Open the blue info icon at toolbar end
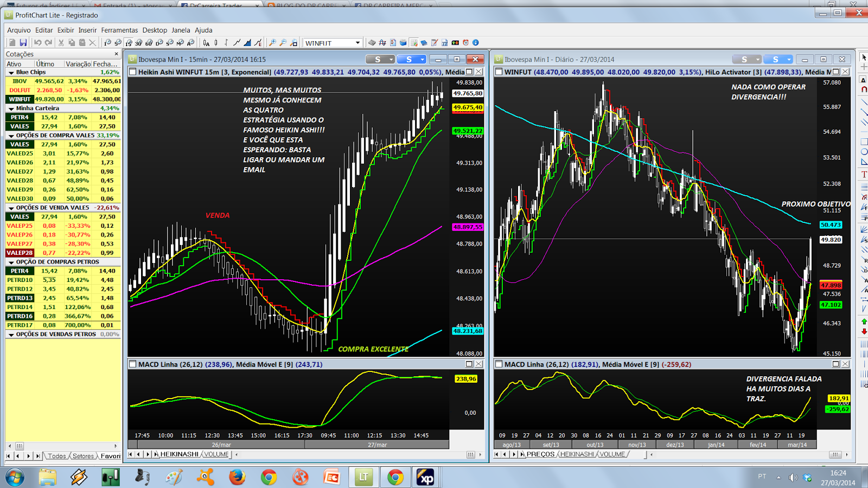 pos(476,42)
